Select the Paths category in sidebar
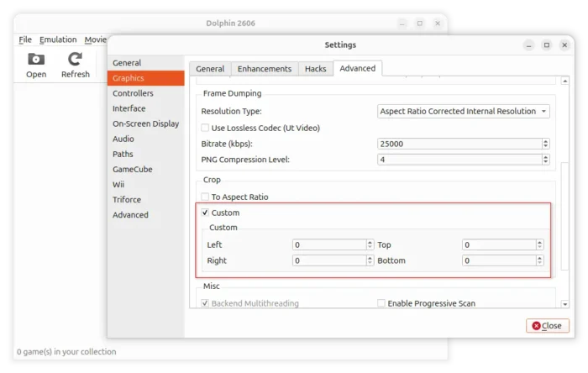The height and width of the screenshot is (373, 588). (x=146, y=154)
